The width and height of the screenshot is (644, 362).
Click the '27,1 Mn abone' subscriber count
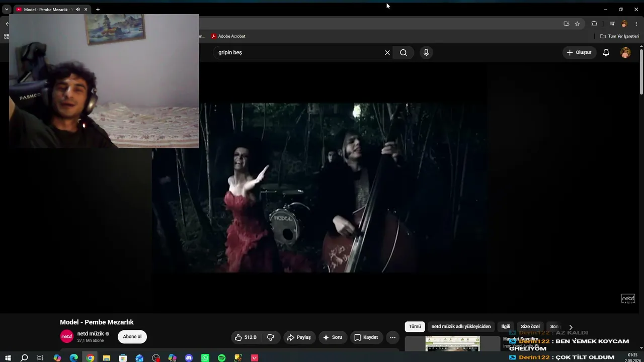click(x=91, y=340)
